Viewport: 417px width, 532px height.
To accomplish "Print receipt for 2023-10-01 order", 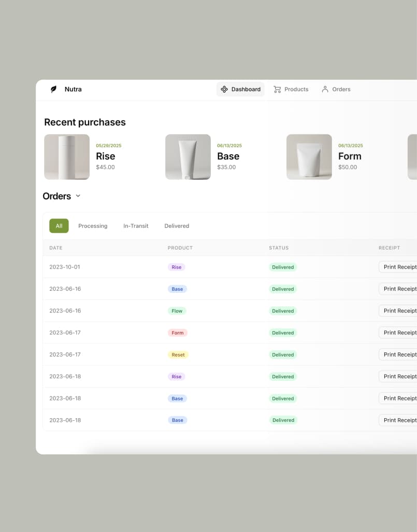I will [x=399, y=267].
